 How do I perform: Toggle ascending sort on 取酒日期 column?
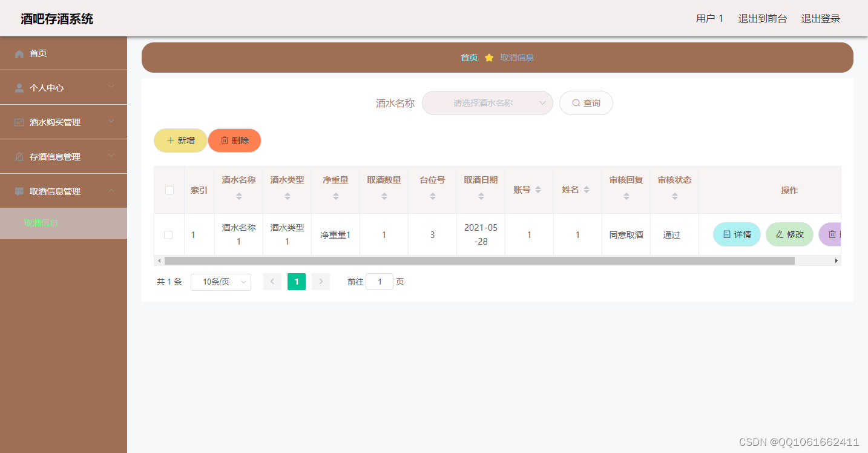[481, 193]
